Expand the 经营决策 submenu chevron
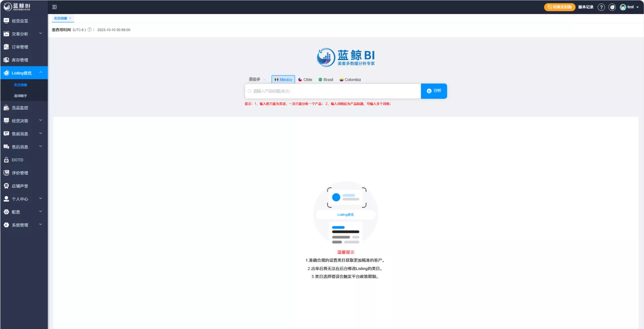The image size is (644, 329). (x=41, y=120)
